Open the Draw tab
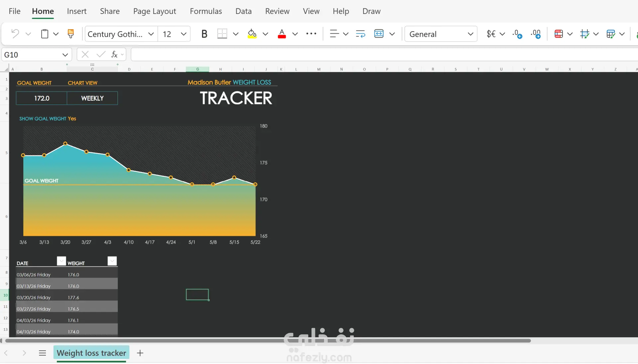Viewport: 638px width, 364px height. (372, 11)
